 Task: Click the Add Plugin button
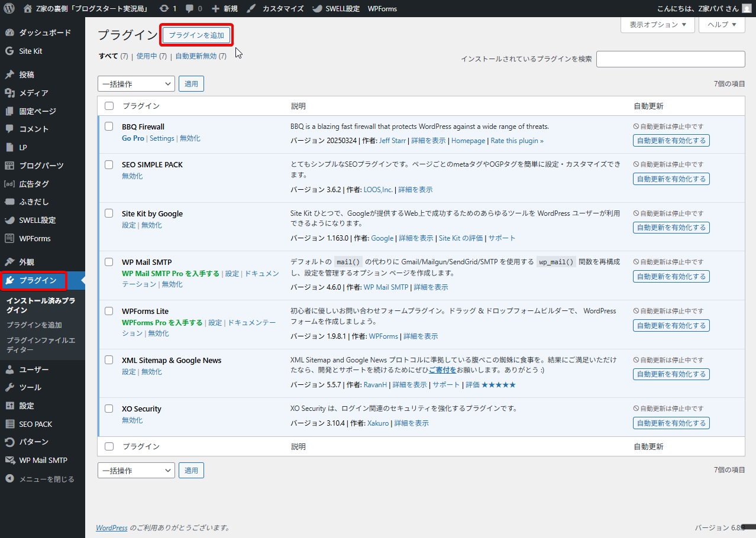[x=196, y=35]
